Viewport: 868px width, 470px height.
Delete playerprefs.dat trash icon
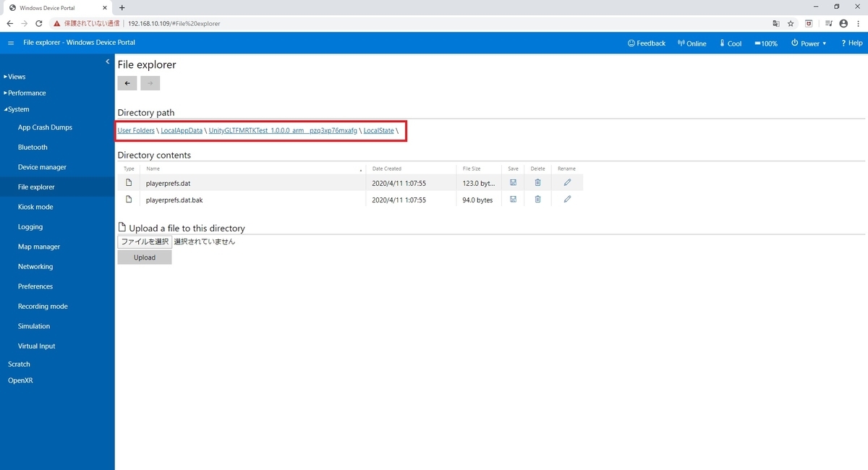(x=537, y=183)
